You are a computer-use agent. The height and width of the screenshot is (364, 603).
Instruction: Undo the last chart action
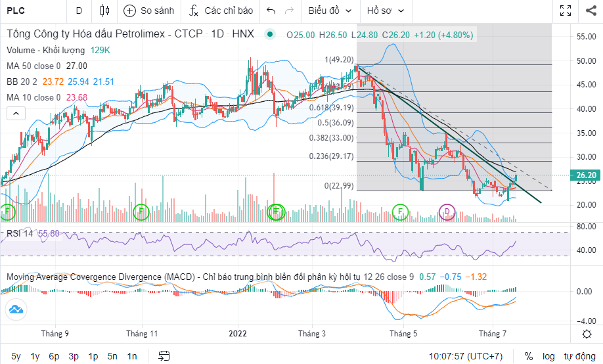coord(271,11)
